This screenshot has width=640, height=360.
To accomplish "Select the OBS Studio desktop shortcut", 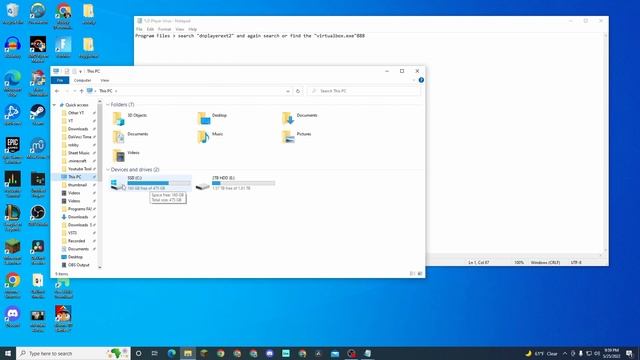I will 38,216.
